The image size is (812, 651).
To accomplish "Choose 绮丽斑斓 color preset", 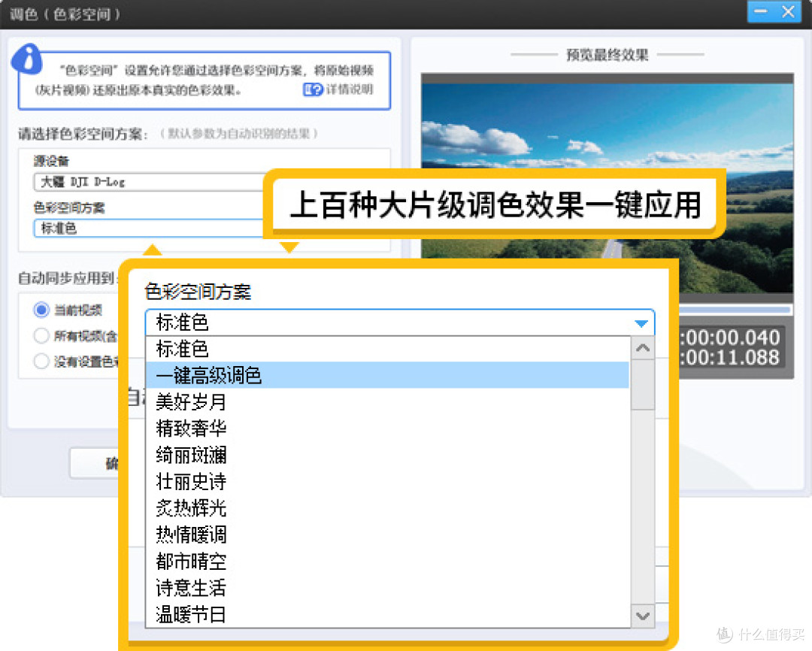I will click(x=388, y=456).
